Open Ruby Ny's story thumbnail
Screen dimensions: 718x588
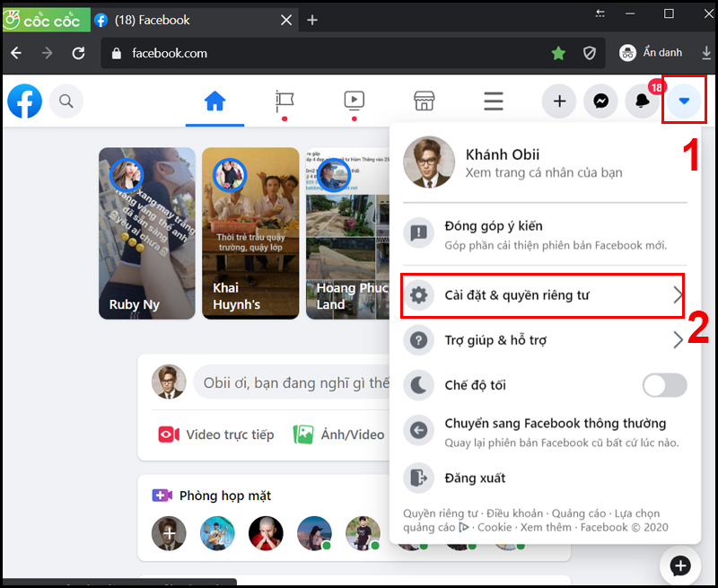146,233
